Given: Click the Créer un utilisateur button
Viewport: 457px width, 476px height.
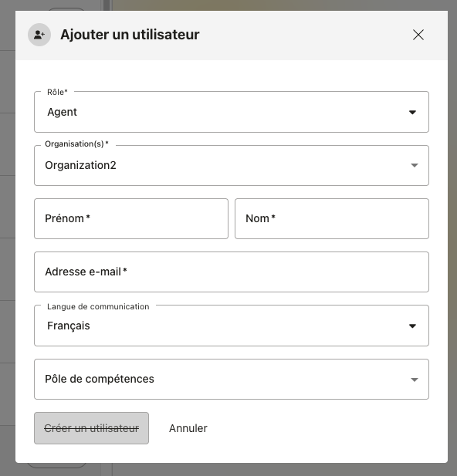Looking at the screenshot, I should (91, 428).
